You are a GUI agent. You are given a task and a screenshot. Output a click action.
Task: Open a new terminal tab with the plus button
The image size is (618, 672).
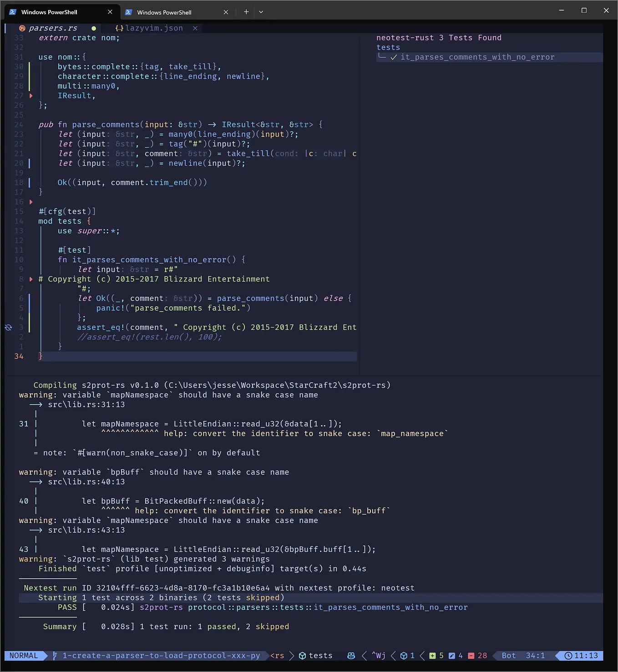[x=246, y=12]
